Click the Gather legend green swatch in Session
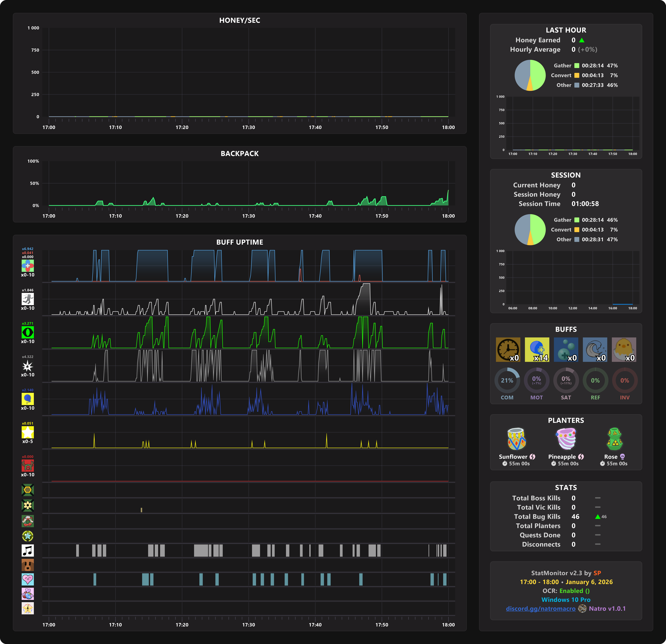The image size is (666, 644). [577, 220]
